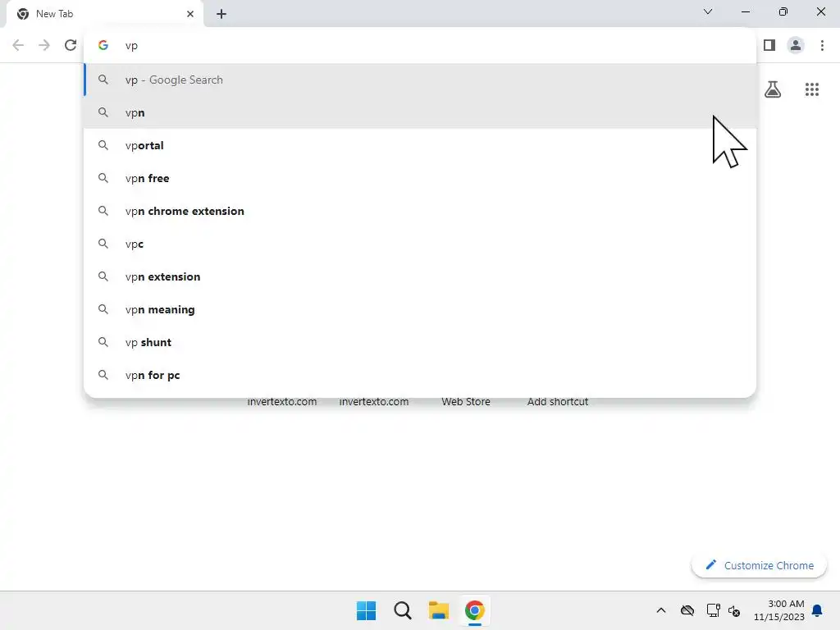Open the profile avatar icon
Screen dimensions: 840x630
(796, 45)
